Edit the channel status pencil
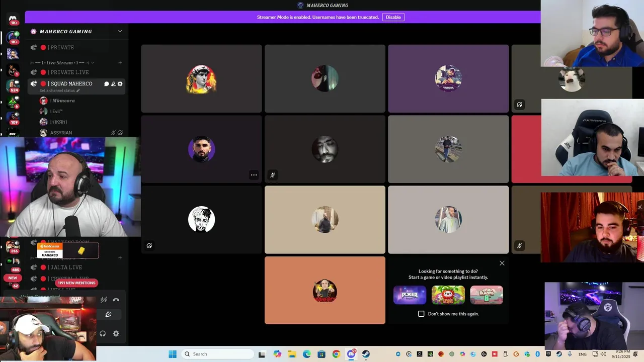 click(78, 90)
